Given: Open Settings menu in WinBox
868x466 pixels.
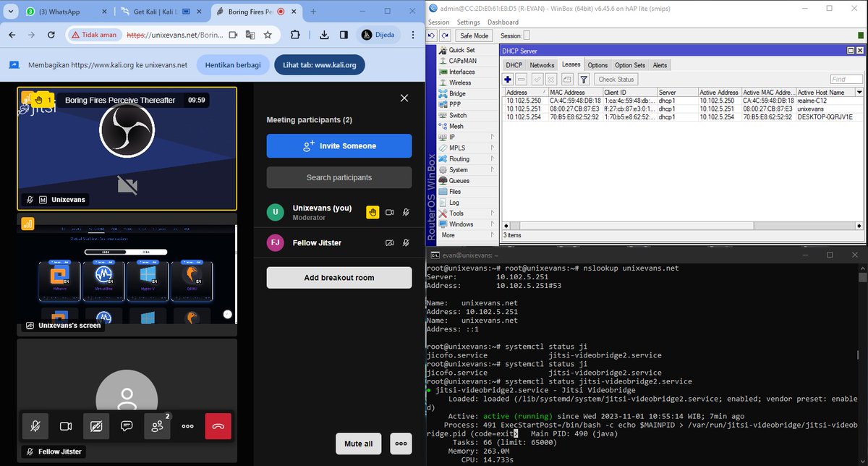Looking at the screenshot, I should (468, 22).
